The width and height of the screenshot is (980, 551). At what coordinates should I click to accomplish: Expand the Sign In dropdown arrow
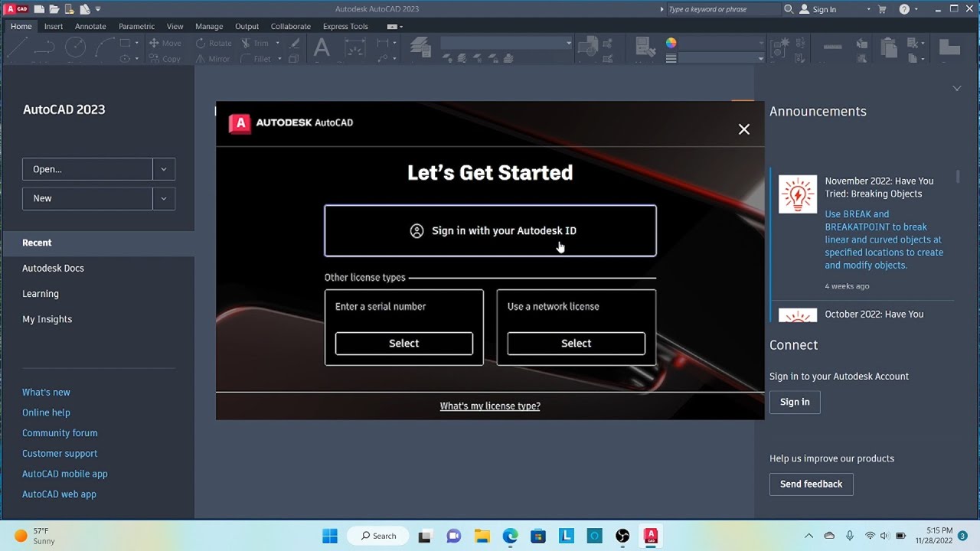tap(868, 9)
